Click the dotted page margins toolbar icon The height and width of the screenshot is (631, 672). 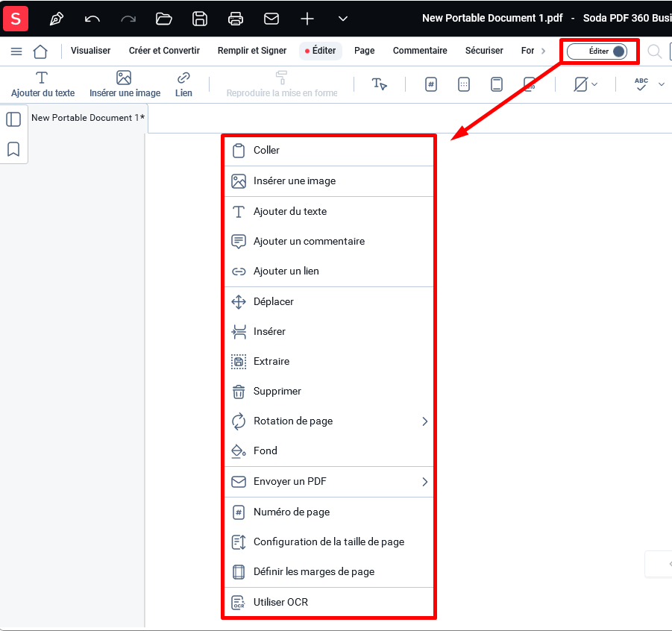464,84
